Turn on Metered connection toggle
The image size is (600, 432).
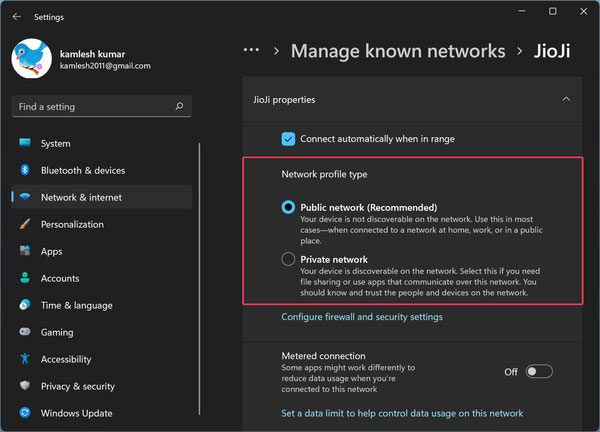click(539, 371)
